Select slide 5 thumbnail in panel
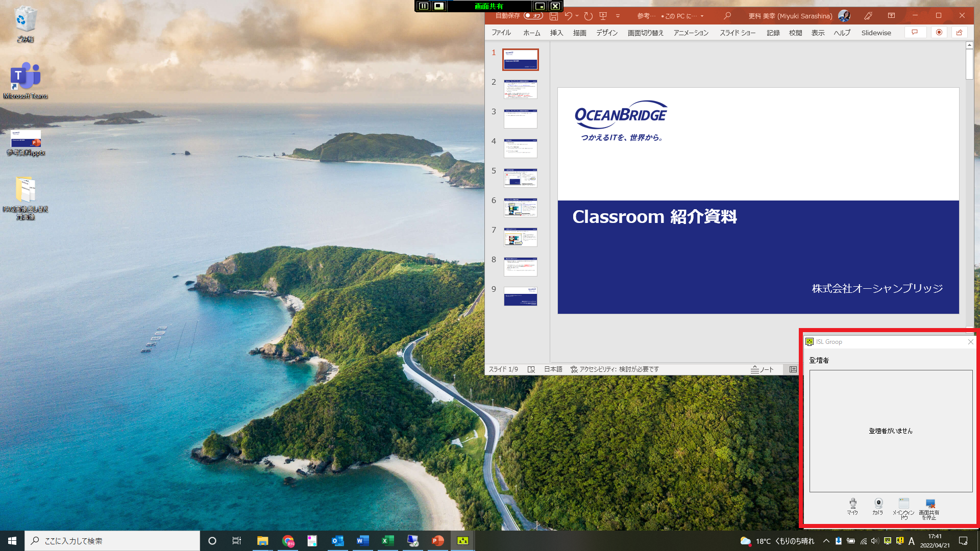 (520, 178)
